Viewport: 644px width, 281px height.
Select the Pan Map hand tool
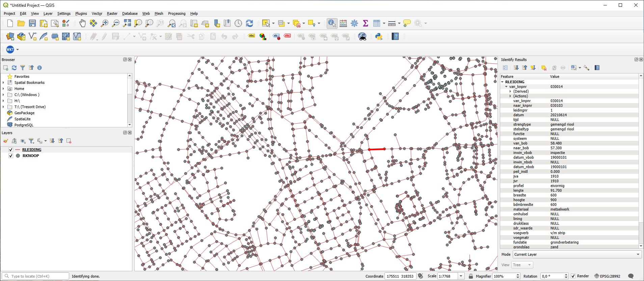[82, 23]
